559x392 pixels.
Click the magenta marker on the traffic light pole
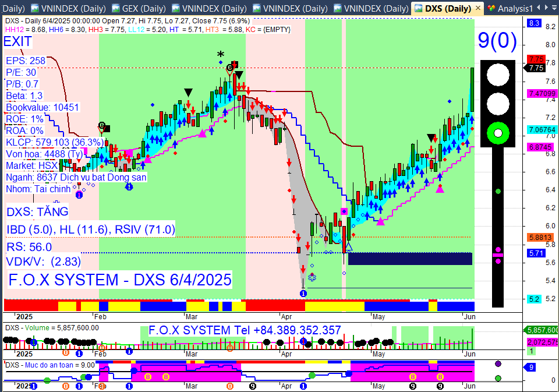pos(498,255)
